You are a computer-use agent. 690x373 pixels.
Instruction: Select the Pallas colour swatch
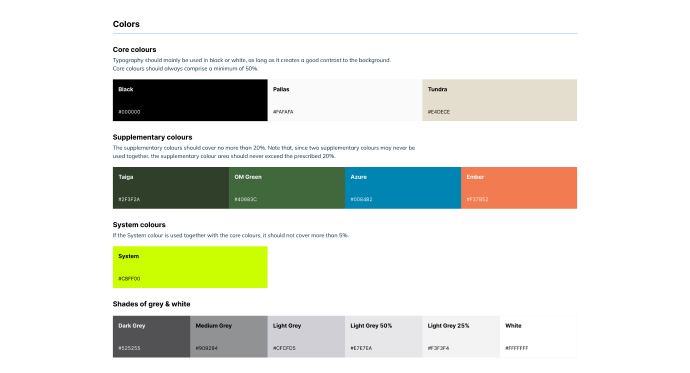[345, 100]
